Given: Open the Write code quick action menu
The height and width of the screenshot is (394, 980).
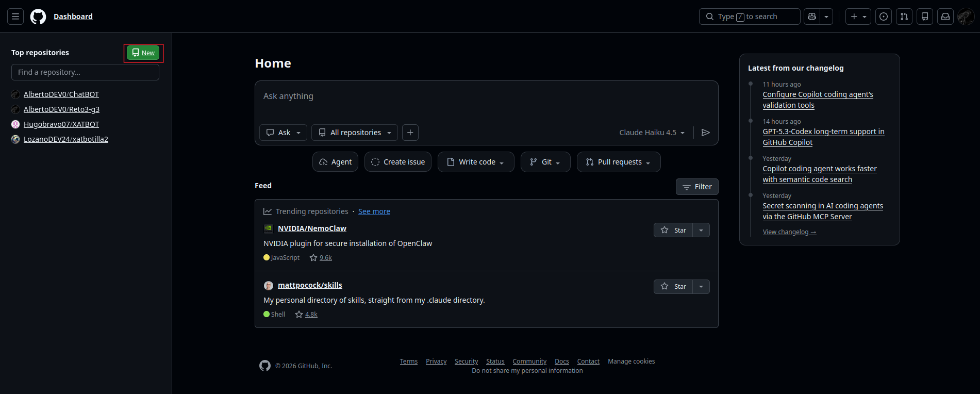Looking at the screenshot, I should click(x=476, y=162).
